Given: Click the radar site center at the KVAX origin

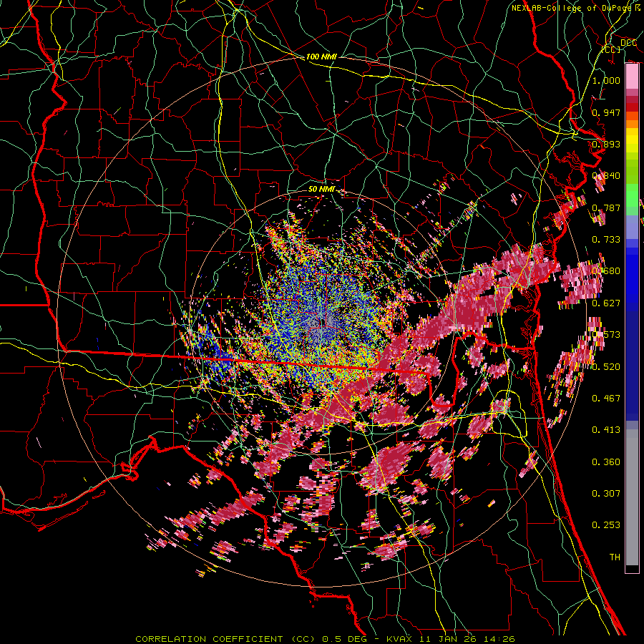Looking at the screenshot, I should [321, 323].
